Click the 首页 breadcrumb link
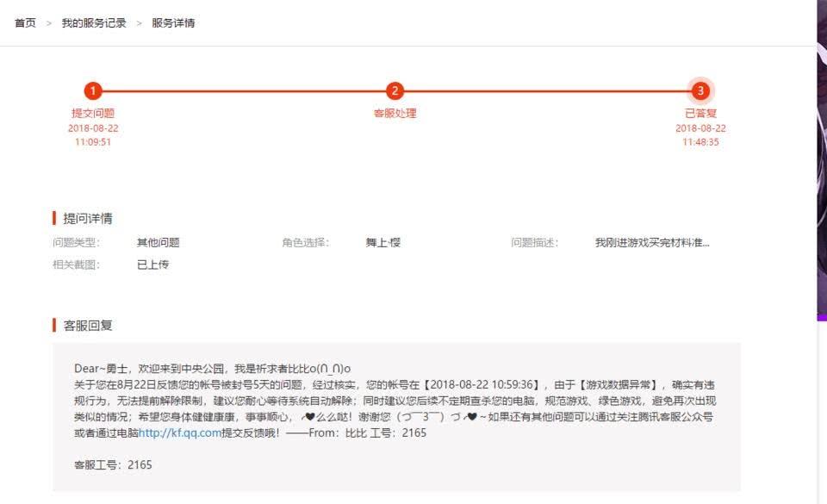The image size is (827, 504). point(25,23)
